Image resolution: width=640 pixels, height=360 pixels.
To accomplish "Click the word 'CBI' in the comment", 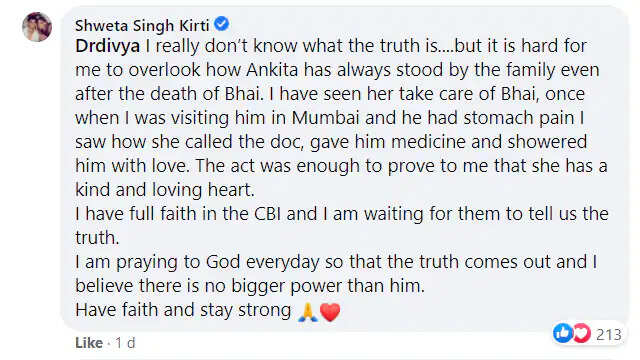I will coord(267,214).
